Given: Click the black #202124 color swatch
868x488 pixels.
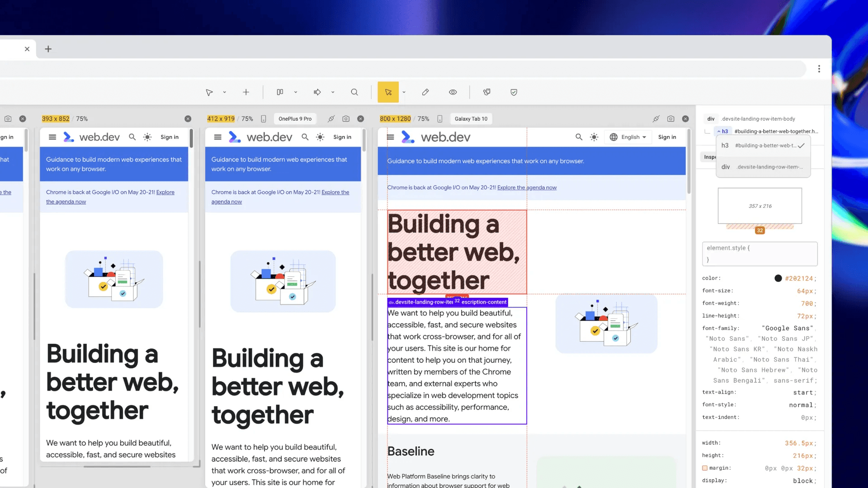Looking at the screenshot, I should (x=778, y=278).
